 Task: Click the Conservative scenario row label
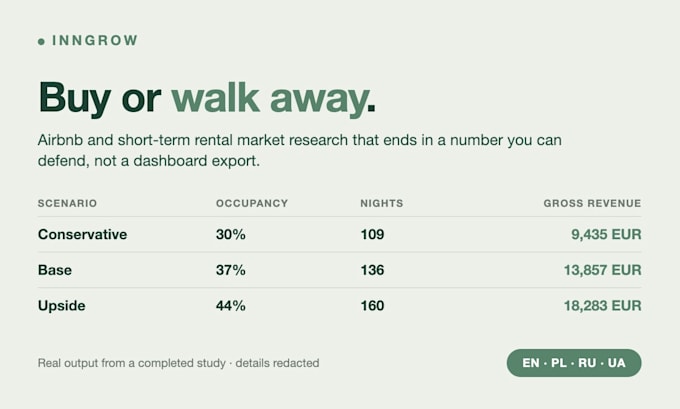click(82, 234)
